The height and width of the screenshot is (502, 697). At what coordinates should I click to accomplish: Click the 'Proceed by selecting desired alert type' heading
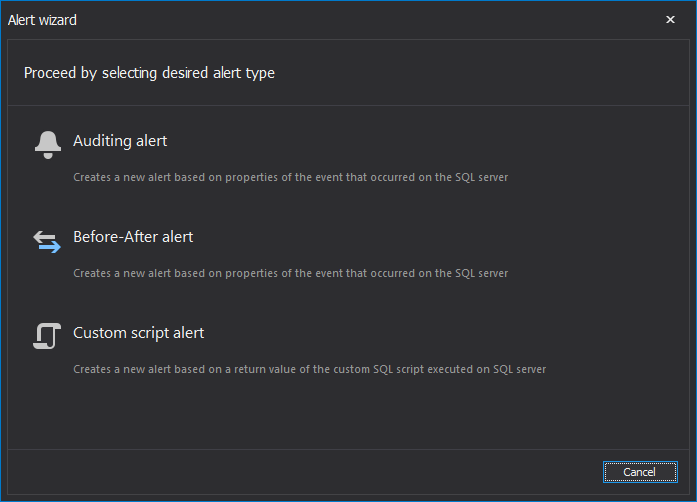click(149, 73)
